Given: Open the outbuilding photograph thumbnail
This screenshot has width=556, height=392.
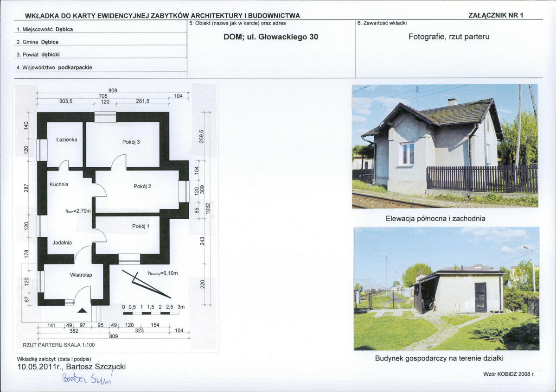Looking at the screenshot, I should [x=447, y=289].
